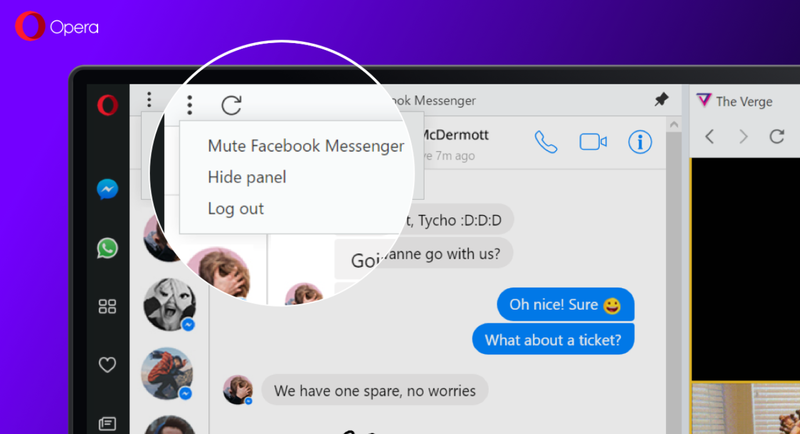800x434 pixels.
Task: Open WhatsApp from the Opera sidebar
Action: (x=107, y=248)
